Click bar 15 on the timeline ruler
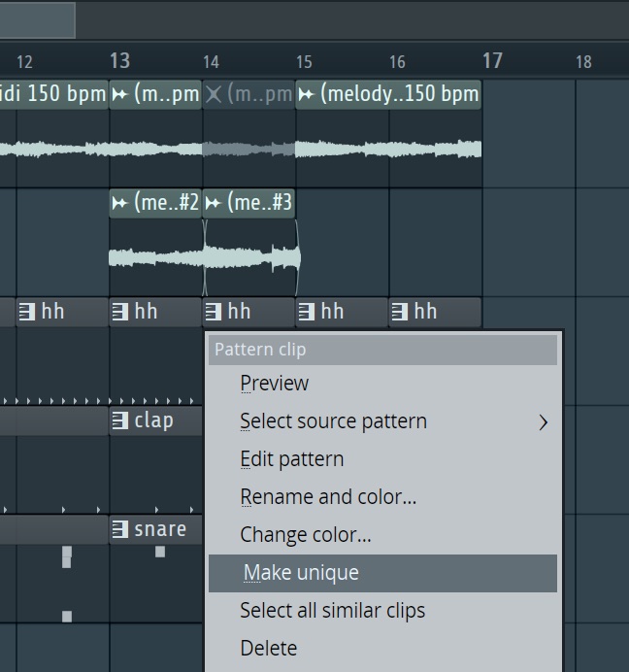The width and height of the screenshot is (629, 672). click(x=304, y=62)
